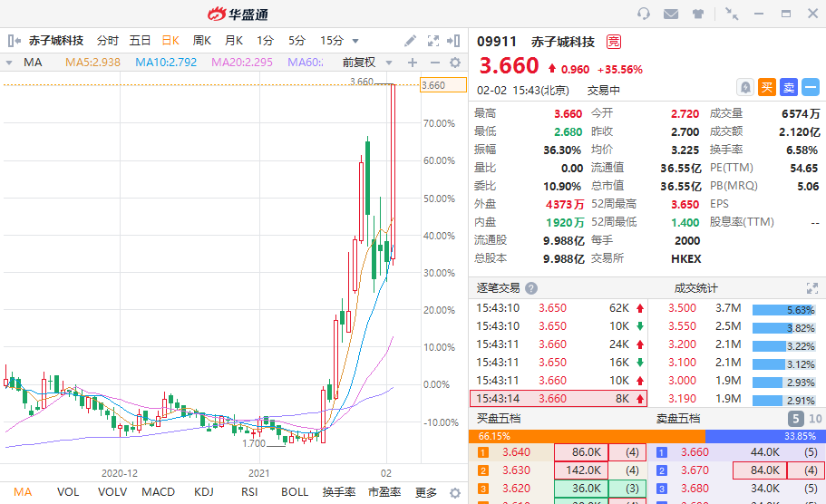Select the 市盈率 indicator tab

(x=384, y=492)
